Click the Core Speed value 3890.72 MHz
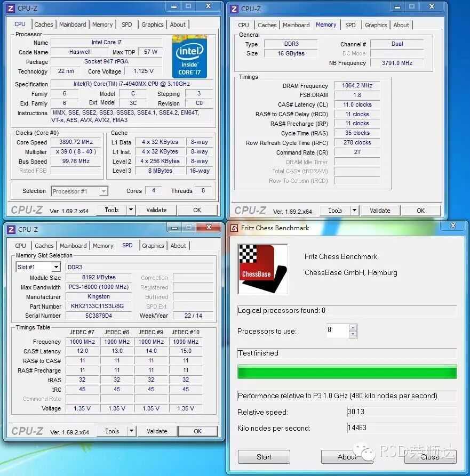Image resolution: width=470 pixels, height=476 pixels. 76,142
